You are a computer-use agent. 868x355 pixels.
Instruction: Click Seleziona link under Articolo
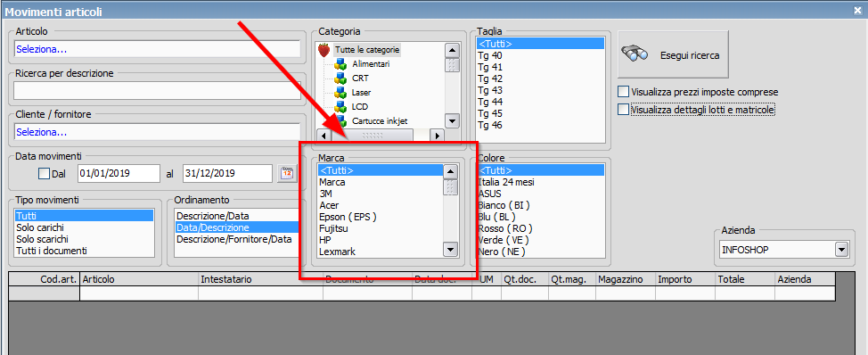click(42, 49)
